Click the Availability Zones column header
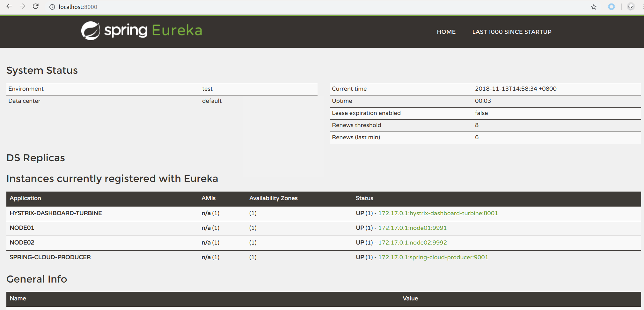The height and width of the screenshot is (310, 644). click(273, 198)
